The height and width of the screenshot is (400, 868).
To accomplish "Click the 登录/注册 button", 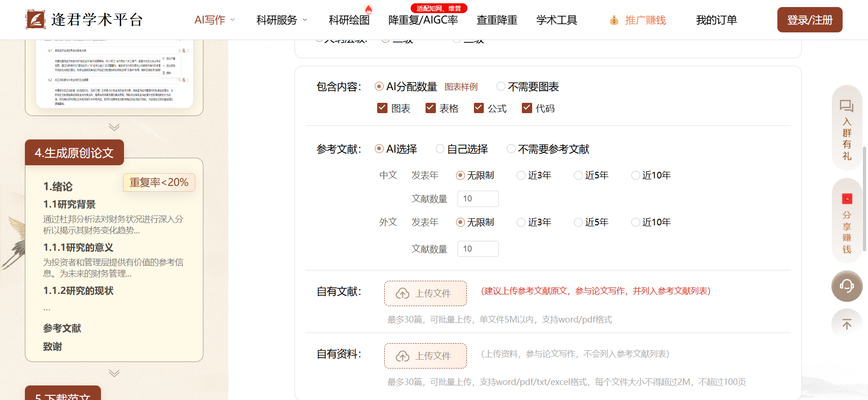I will [x=810, y=20].
